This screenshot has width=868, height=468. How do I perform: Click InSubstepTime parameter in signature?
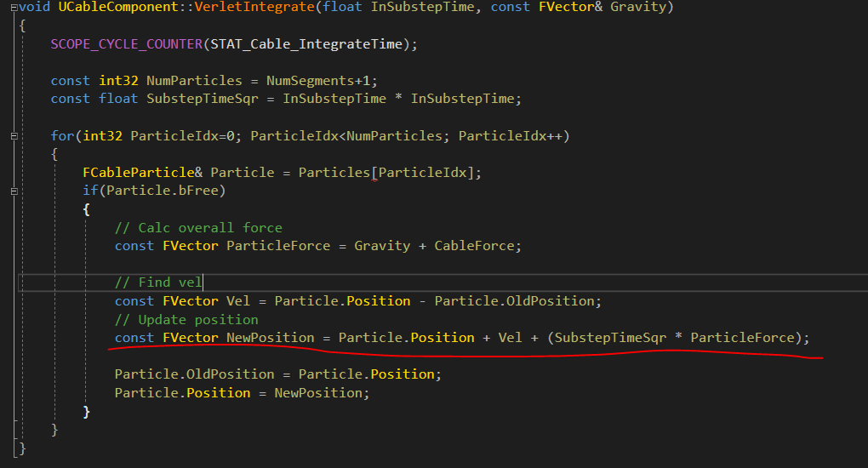pyautogui.click(x=422, y=7)
